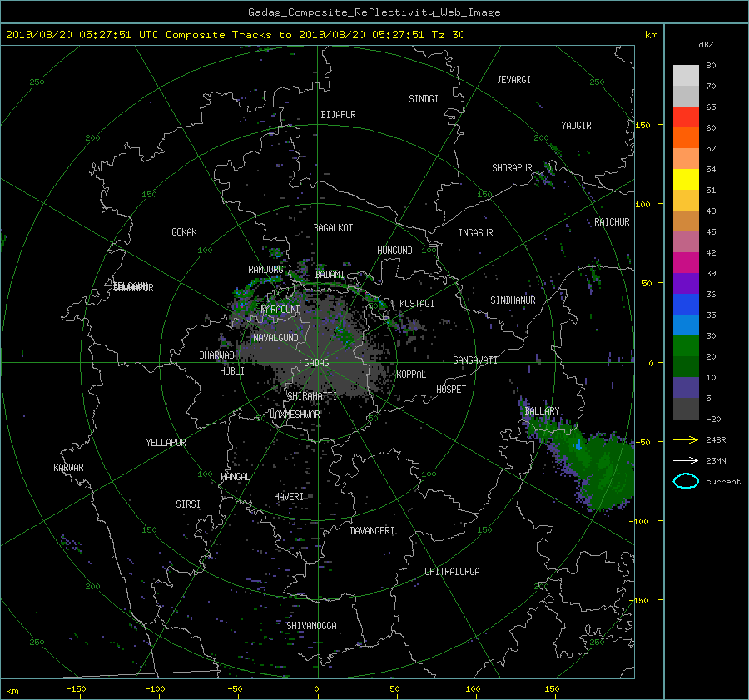The height and width of the screenshot is (700, 749).
Task: Click the 24SR legend label
Action: (716, 440)
